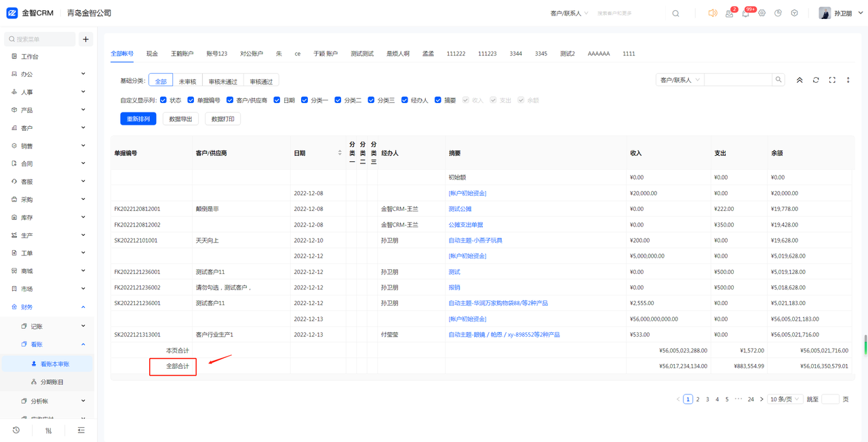868x442 pixels.
Task: Uncheck the 摘要 column checkbox
Action: click(438, 100)
